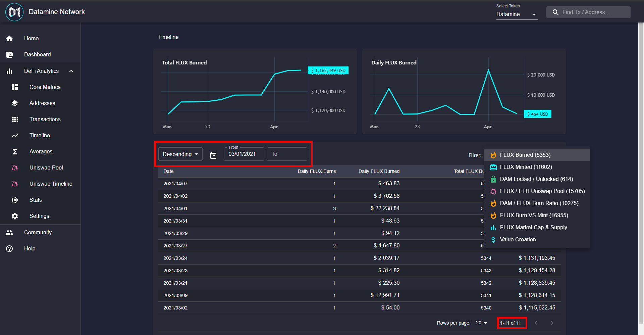The width and height of the screenshot is (644, 335).
Task: Click the $ 1,162,449 USD chart label
Action: tap(328, 70)
